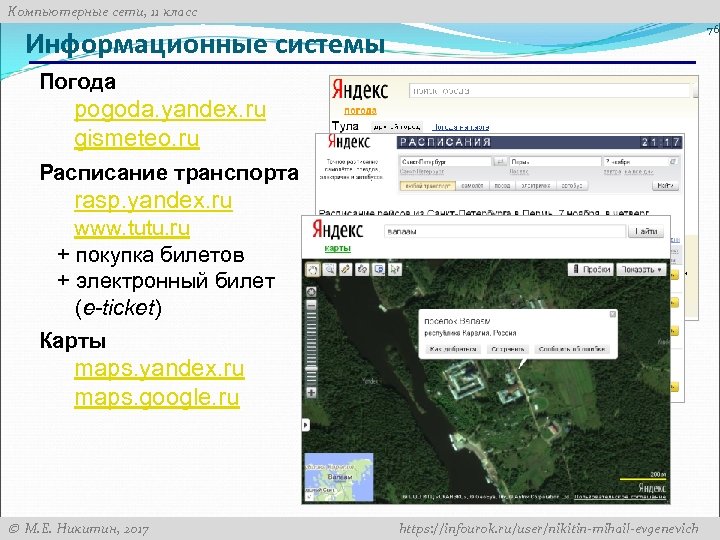Click the Тула city heading
The height and width of the screenshot is (540, 720).
click(345, 126)
